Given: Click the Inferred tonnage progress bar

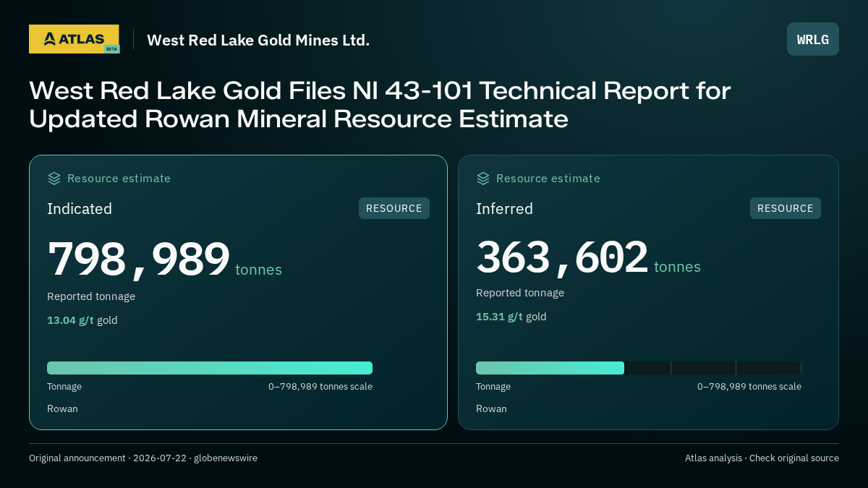Looking at the screenshot, I should (x=639, y=368).
